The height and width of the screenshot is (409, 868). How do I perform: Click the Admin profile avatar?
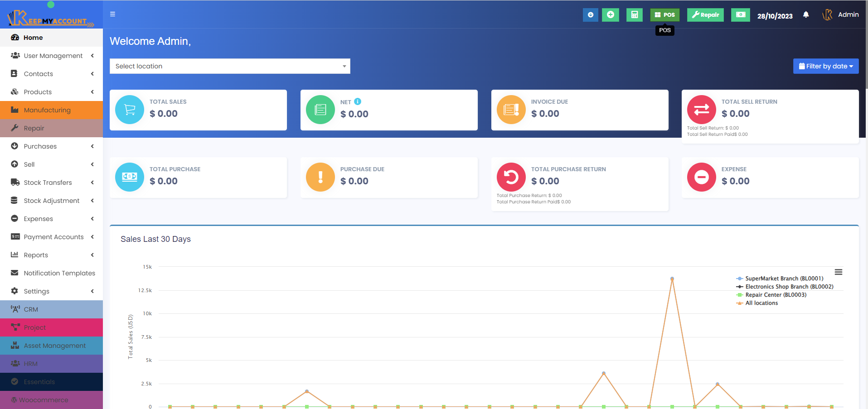click(828, 14)
